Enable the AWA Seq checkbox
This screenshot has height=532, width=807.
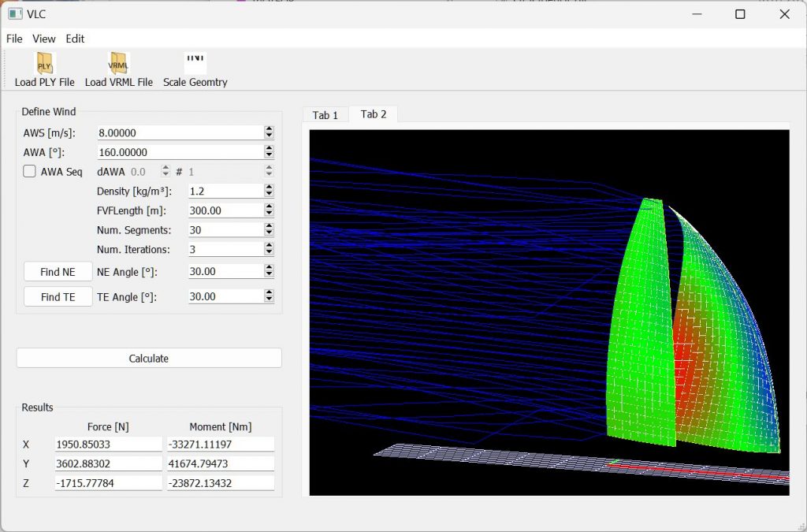(29, 171)
